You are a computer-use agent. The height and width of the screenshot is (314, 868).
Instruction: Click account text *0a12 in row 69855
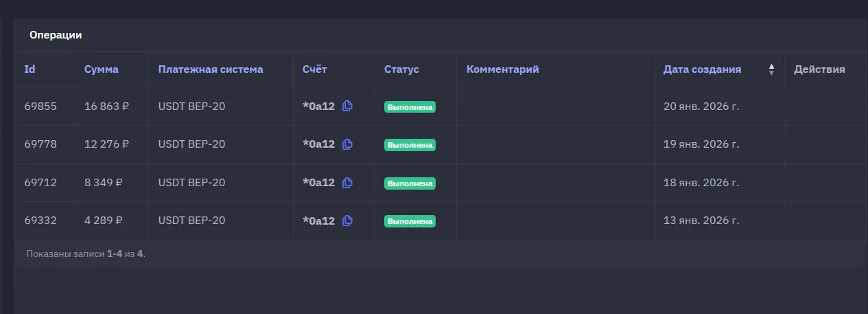coord(318,106)
